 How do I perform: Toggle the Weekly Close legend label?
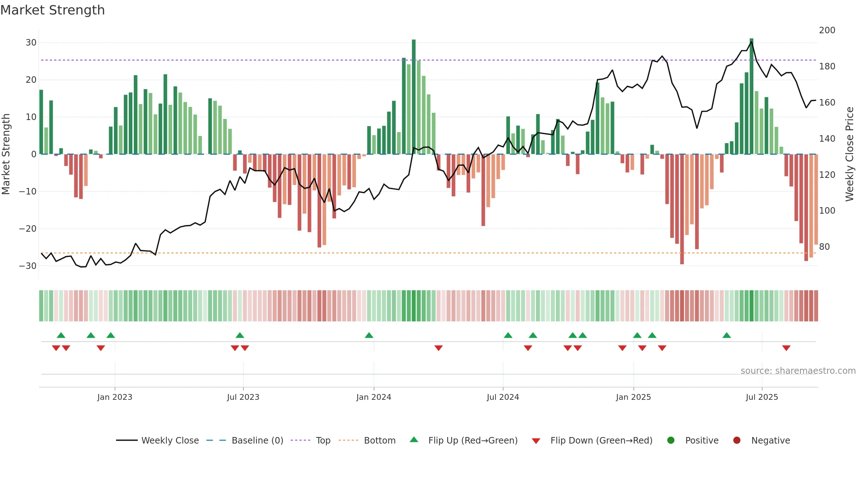[x=170, y=440]
